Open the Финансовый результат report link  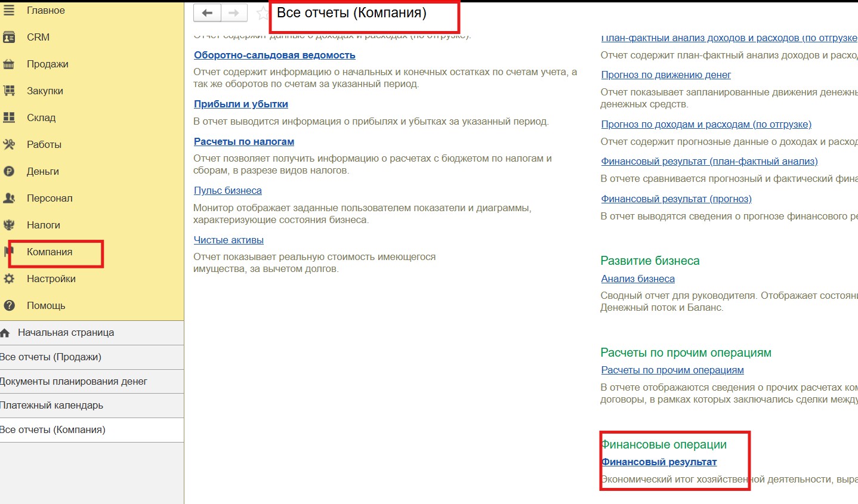pos(659,462)
